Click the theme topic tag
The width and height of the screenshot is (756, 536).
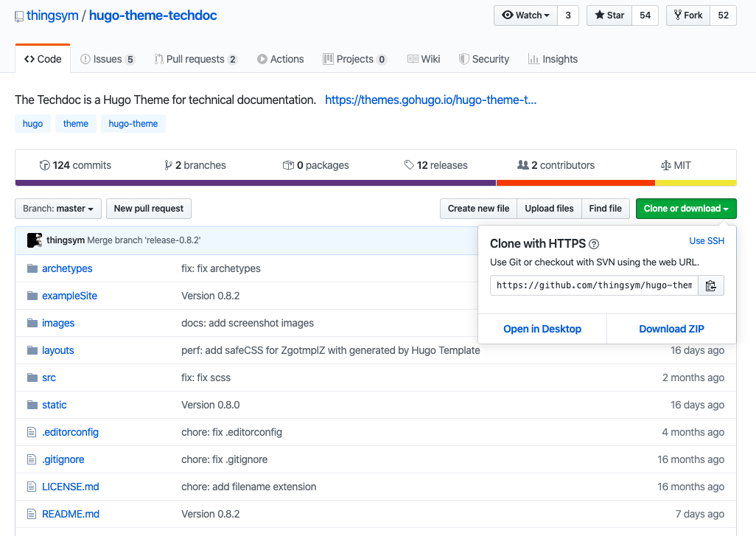tap(76, 124)
